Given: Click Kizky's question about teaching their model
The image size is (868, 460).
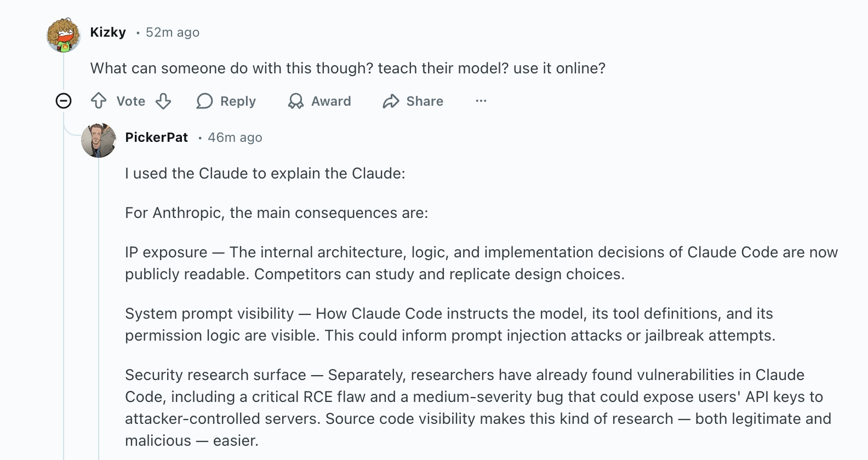Looking at the screenshot, I should 347,68.
